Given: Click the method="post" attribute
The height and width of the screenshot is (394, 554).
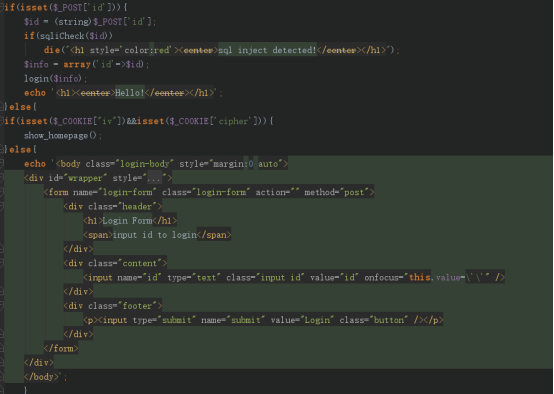Looking at the screenshot, I should pyautogui.click(x=337, y=192).
